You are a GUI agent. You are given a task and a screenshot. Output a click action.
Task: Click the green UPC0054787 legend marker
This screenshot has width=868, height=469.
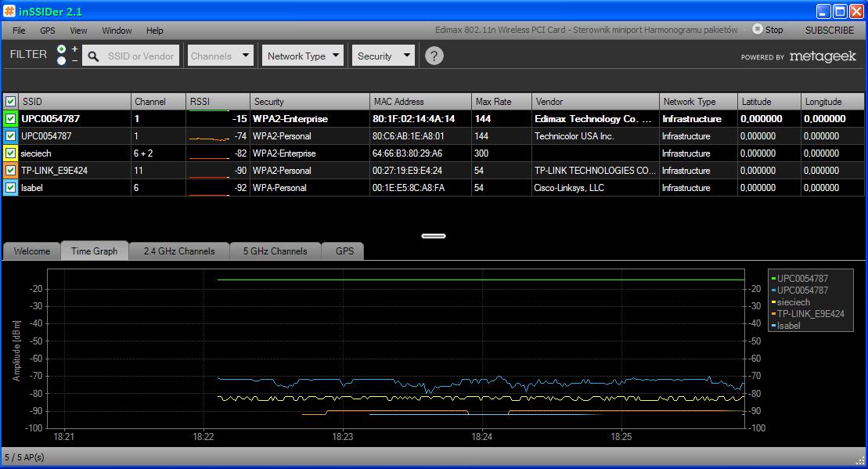pyautogui.click(x=773, y=279)
